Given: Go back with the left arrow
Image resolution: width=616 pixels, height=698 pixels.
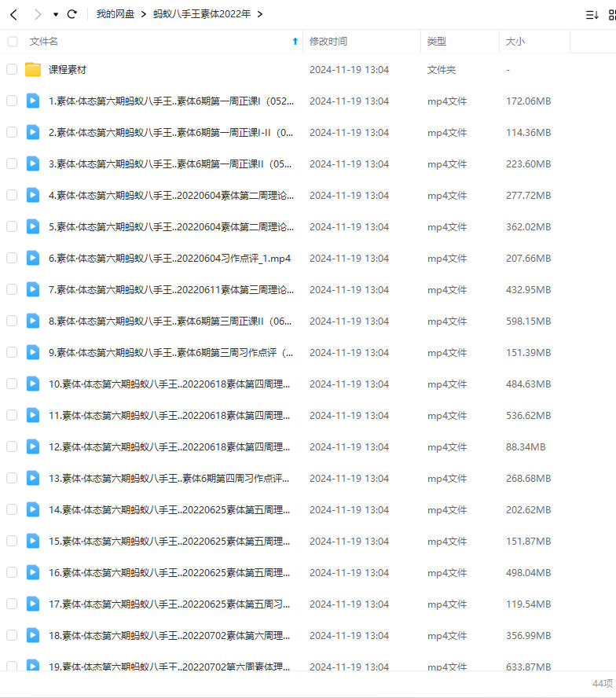Looking at the screenshot, I should click(14, 15).
